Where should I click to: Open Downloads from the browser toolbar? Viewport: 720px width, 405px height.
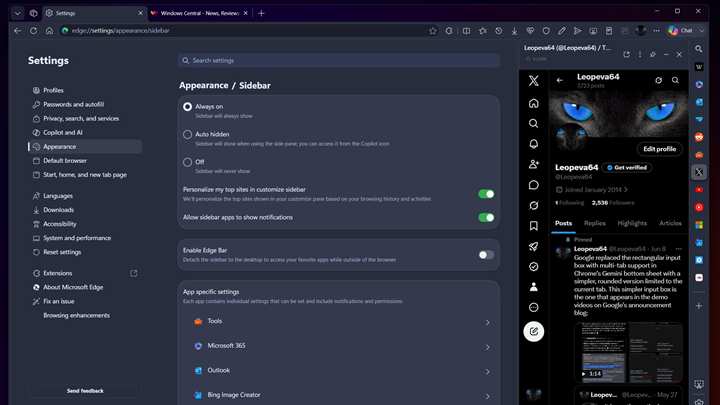[x=514, y=31]
